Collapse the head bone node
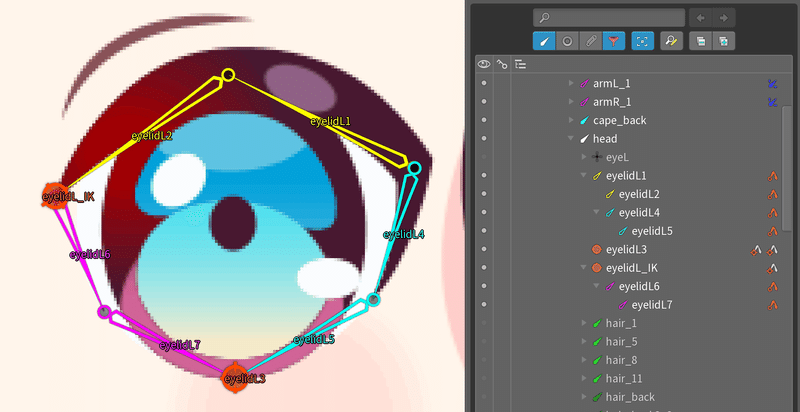The width and height of the screenshot is (800, 412). (571, 138)
